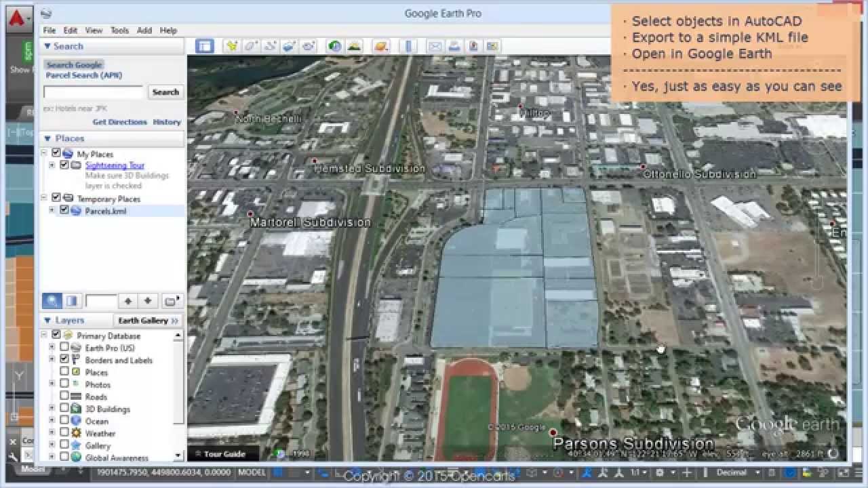868x488 pixels.
Task: Expand the Parcels.kml tree node
Action: [52, 210]
